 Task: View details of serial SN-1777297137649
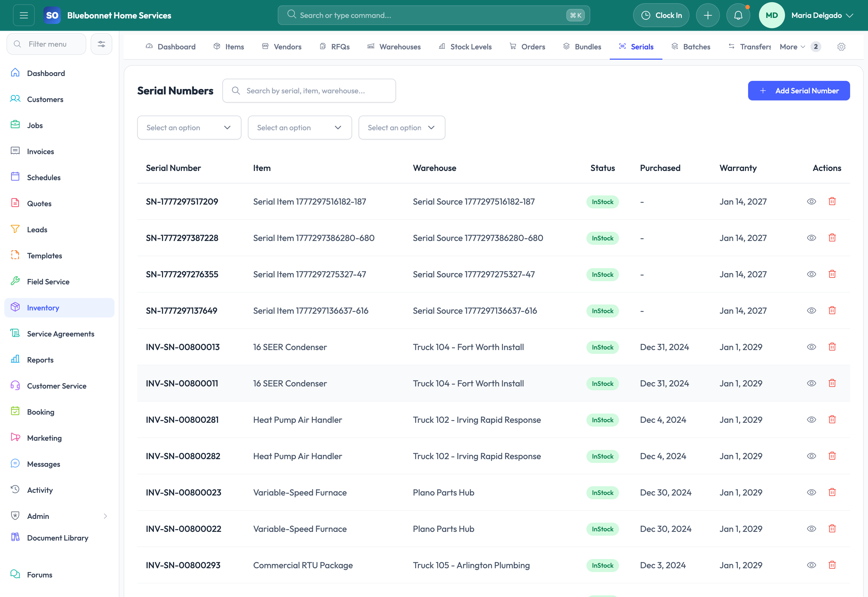tap(811, 310)
